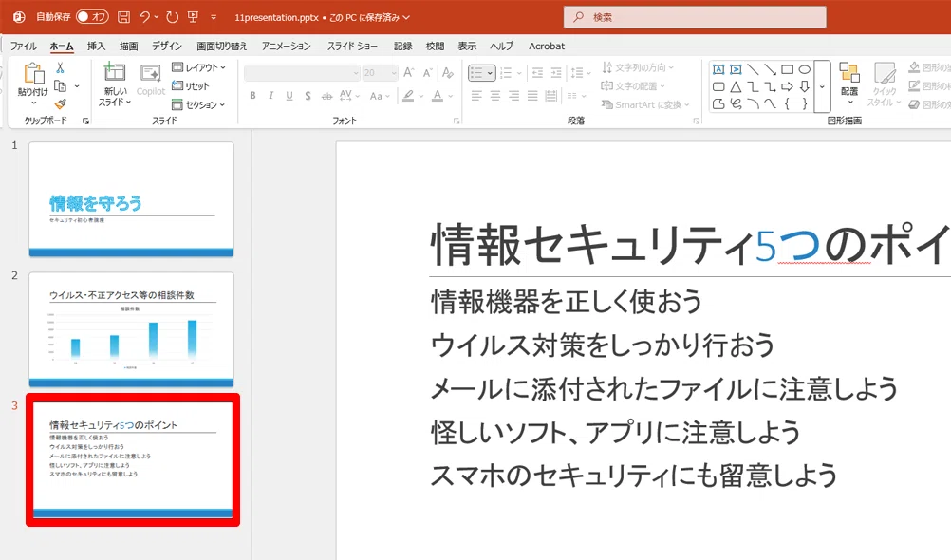Click the Cut scissors icon
Screen dimensions: 951x560
click(60, 68)
